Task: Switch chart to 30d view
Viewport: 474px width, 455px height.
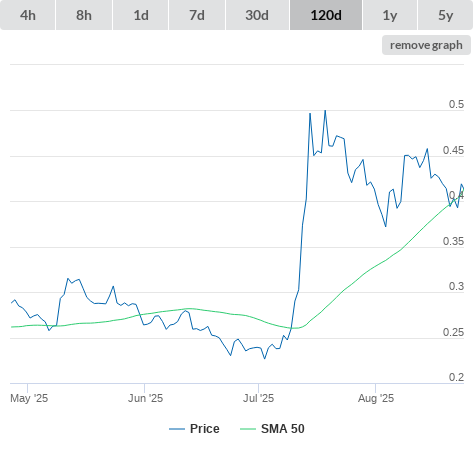Action: point(257,15)
